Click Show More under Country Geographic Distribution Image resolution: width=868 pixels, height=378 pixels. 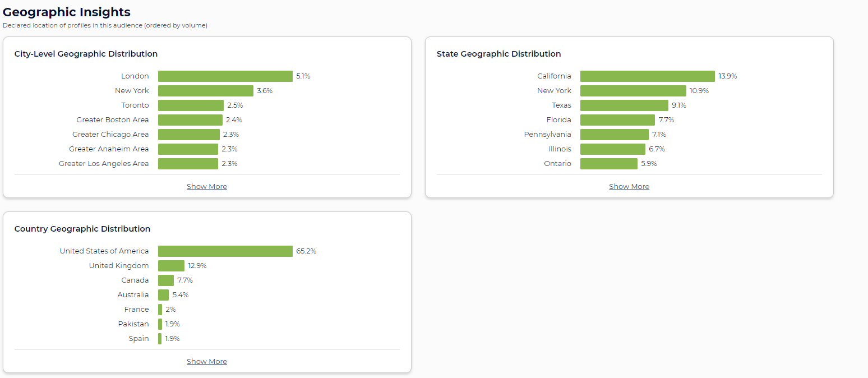pyautogui.click(x=206, y=361)
